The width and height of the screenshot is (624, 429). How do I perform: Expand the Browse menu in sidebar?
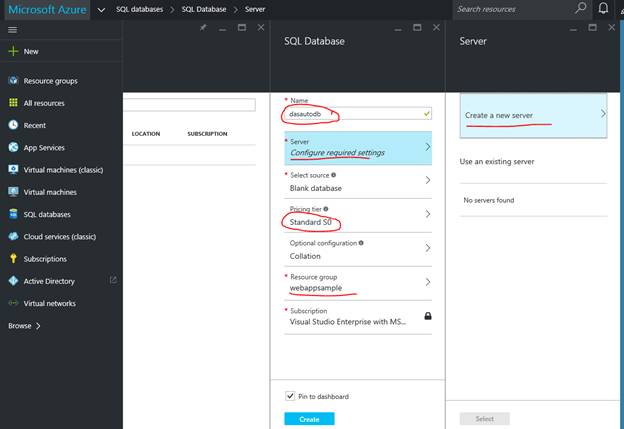click(x=24, y=326)
